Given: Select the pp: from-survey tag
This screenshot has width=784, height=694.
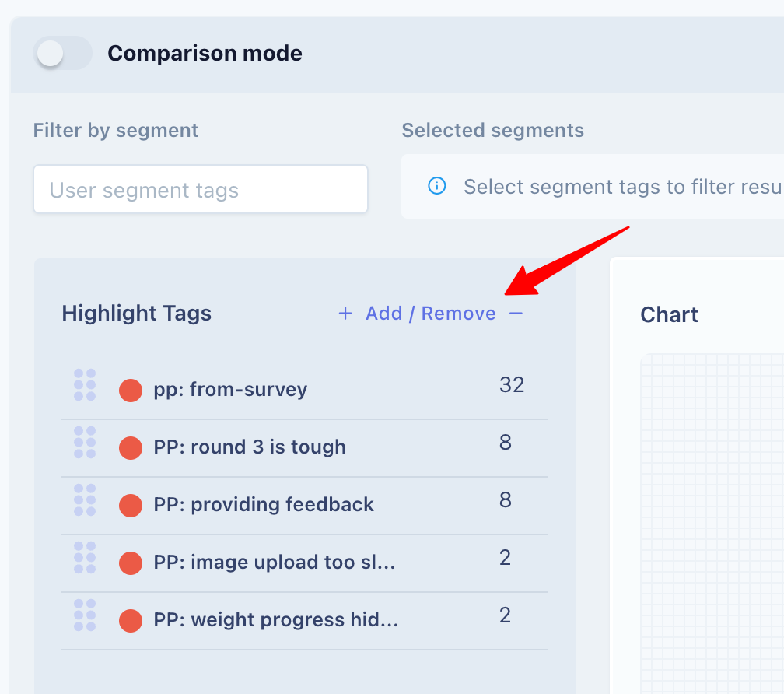Looking at the screenshot, I should tap(230, 390).
